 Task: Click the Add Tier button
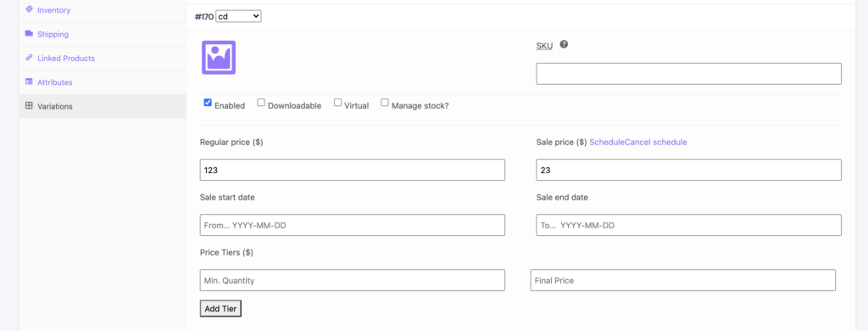(220, 308)
